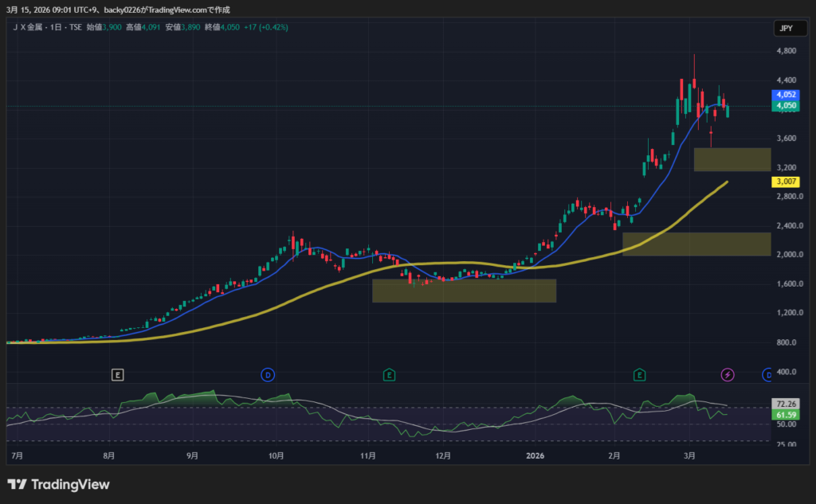Image resolution: width=816 pixels, height=504 pixels.
Task: Click the white earnings E marker near August
Action: tap(117, 374)
